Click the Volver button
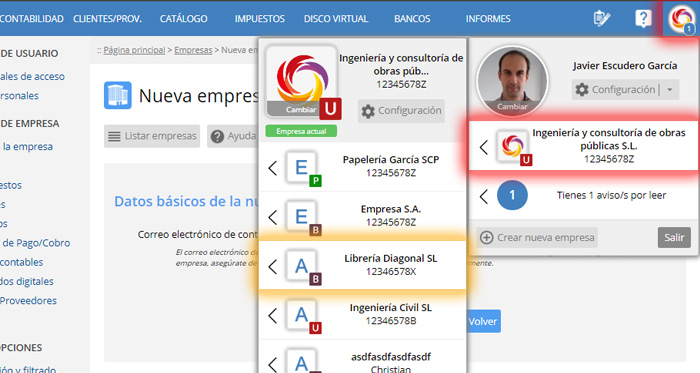The image size is (700, 373). click(484, 321)
